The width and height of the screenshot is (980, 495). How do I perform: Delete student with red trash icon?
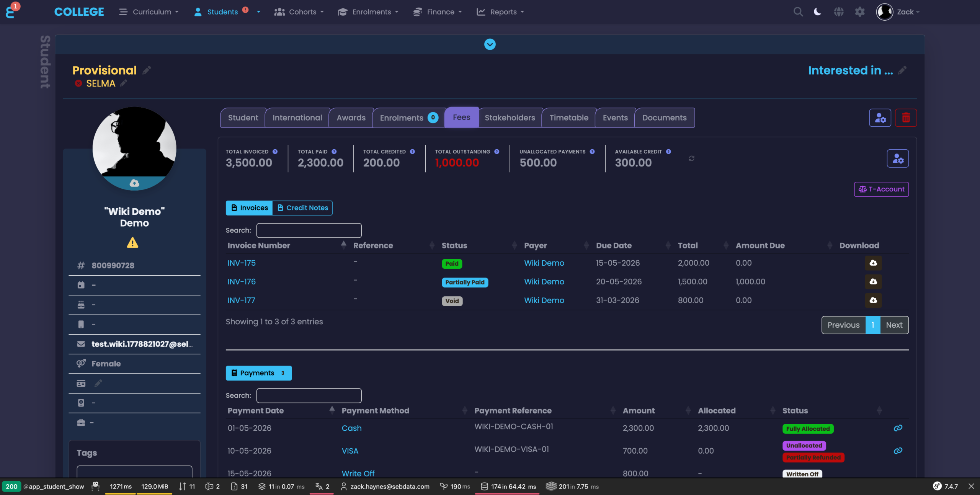906,118
